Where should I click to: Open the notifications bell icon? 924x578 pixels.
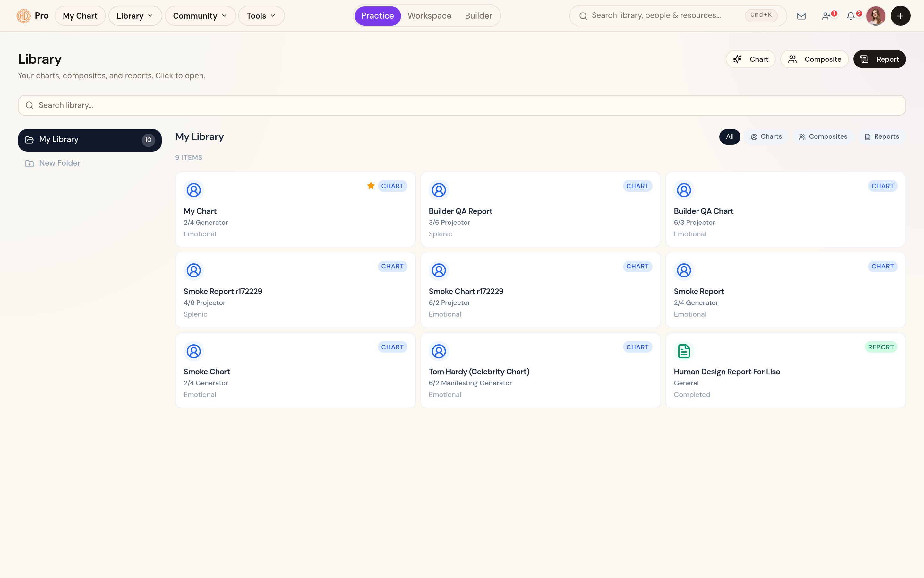click(x=851, y=16)
